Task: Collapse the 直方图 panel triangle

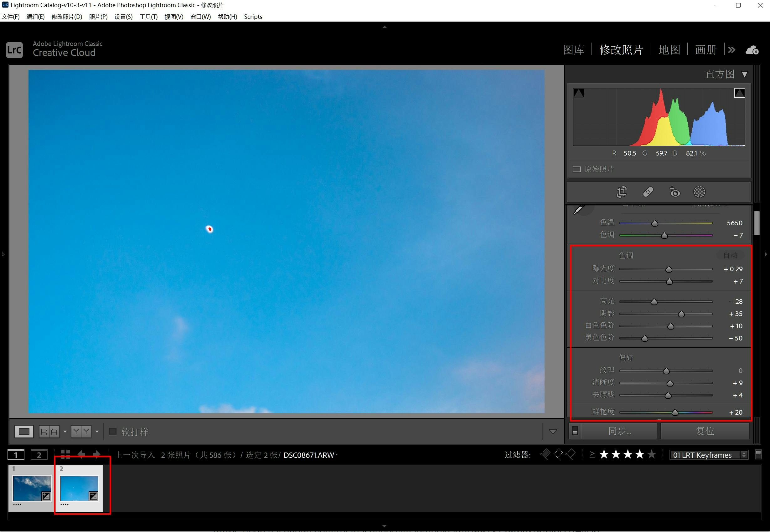Action: pos(744,74)
